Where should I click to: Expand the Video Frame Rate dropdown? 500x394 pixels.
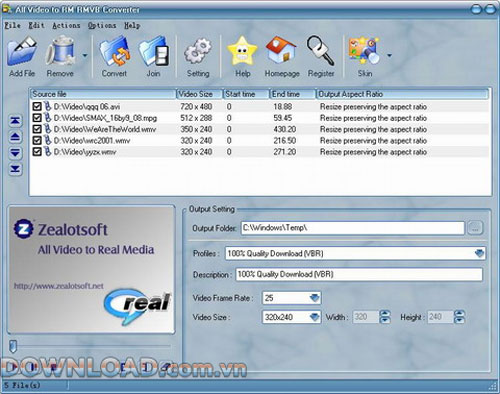click(314, 298)
